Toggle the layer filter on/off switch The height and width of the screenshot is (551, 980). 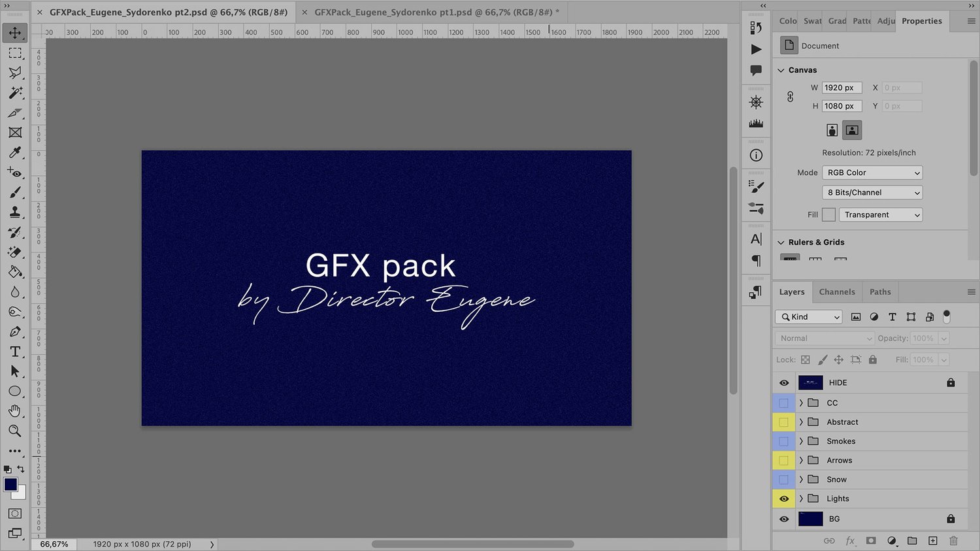click(946, 317)
